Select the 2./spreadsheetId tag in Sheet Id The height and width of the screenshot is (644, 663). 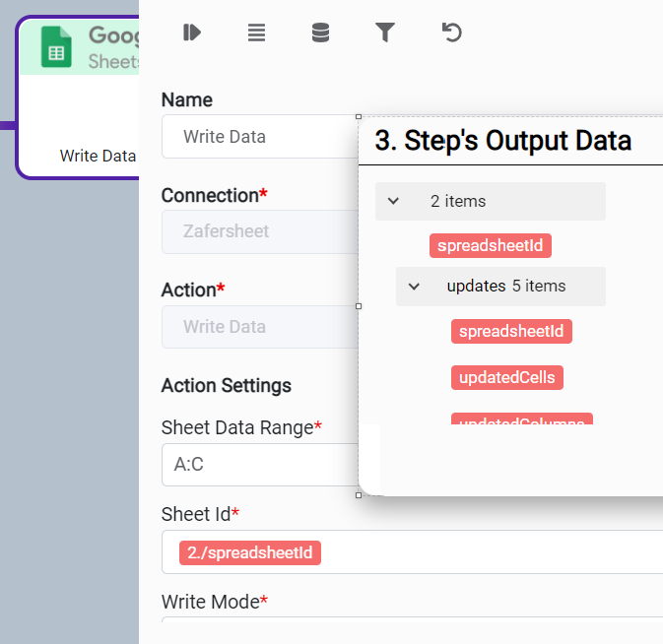[x=250, y=552]
